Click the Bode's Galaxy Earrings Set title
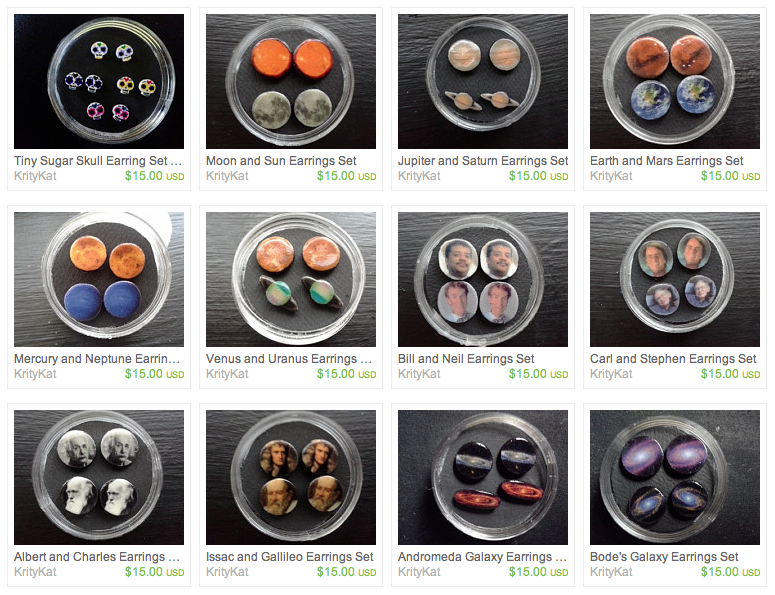Viewport: 775px width, 595px height. (x=664, y=557)
